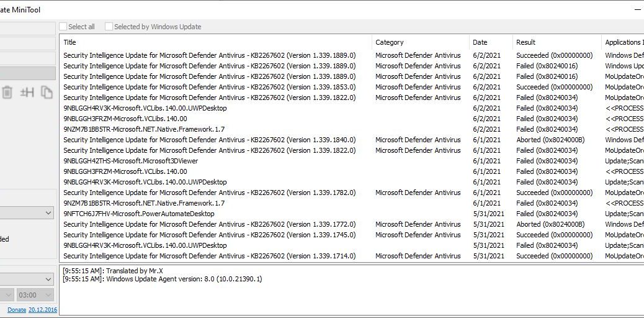644x318 pixels.
Task: Select the 9NFTCH6J7FHV-Microsoft.PowerAutomateDesktop row
Action: [352, 214]
